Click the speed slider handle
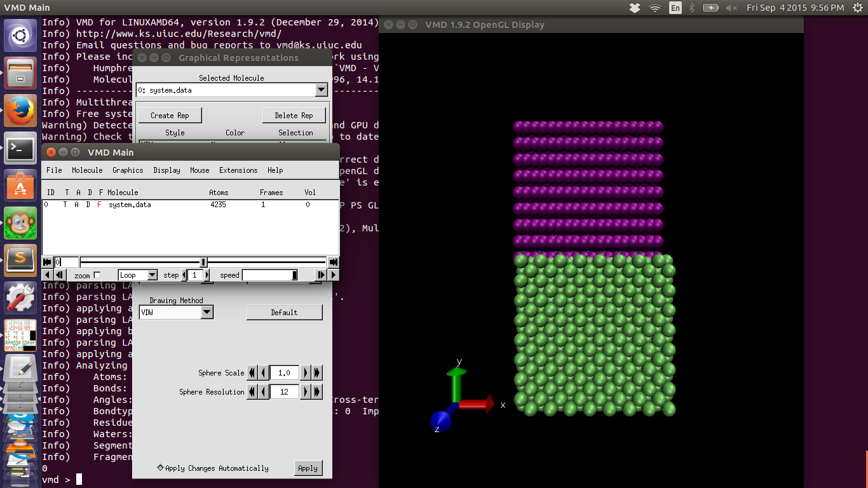This screenshot has height=488, width=868. tap(294, 274)
